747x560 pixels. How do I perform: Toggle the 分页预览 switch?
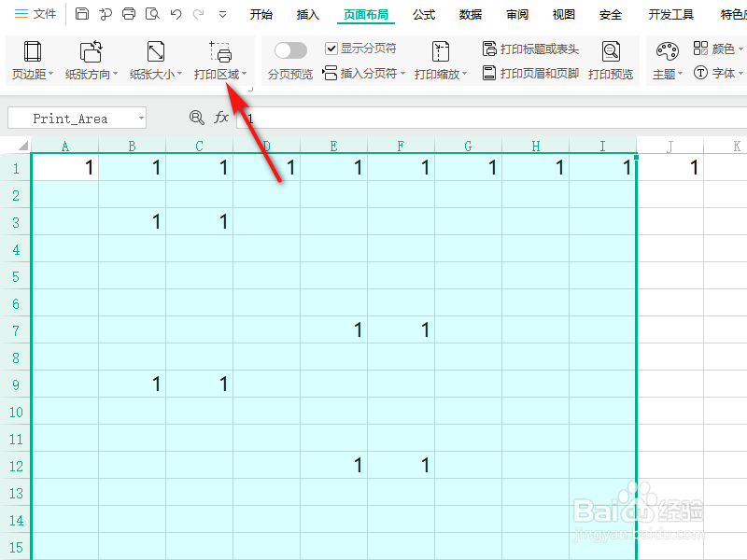pos(290,50)
